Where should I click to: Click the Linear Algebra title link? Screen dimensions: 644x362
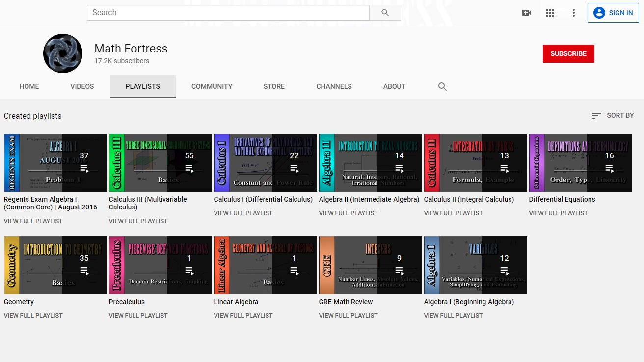click(x=236, y=302)
